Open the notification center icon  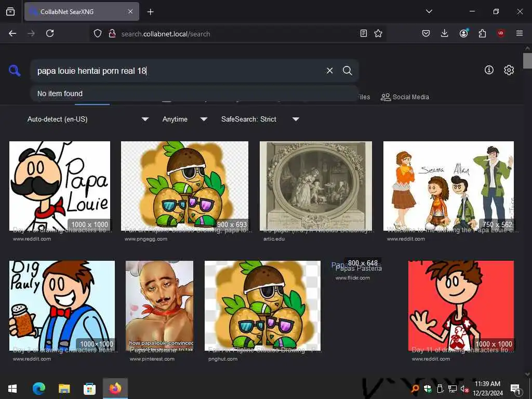515,389
